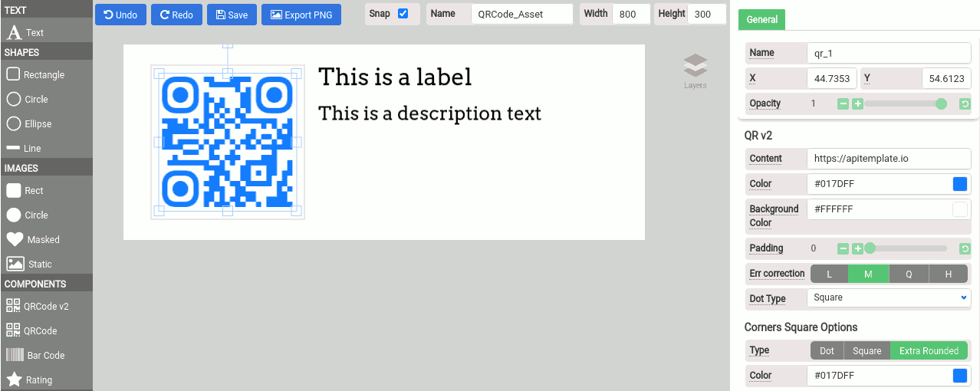Open the Corners Square Color swatch

pos(959,376)
